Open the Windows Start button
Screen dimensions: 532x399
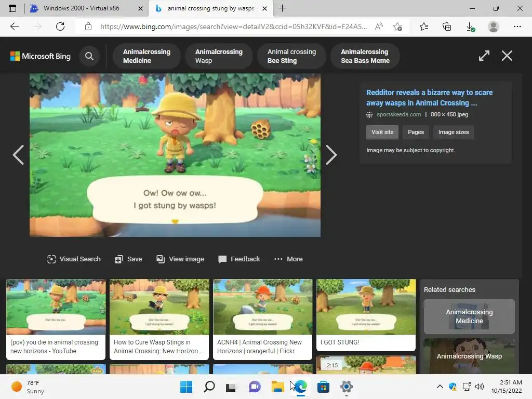pyautogui.click(x=186, y=387)
